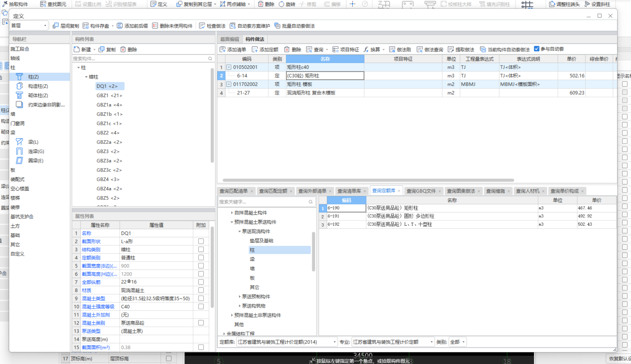Click the 批量自动套做法 icon
This screenshot has width=631, height=364.
(277, 26)
